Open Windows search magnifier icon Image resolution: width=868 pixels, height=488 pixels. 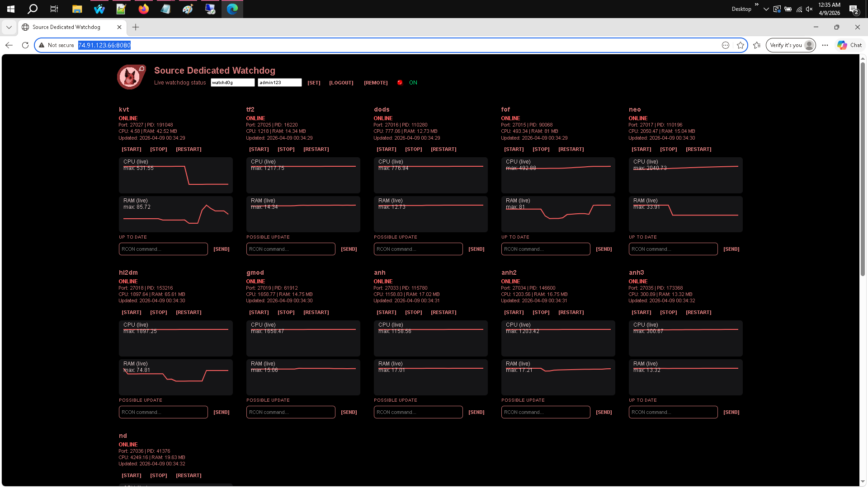point(33,9)
